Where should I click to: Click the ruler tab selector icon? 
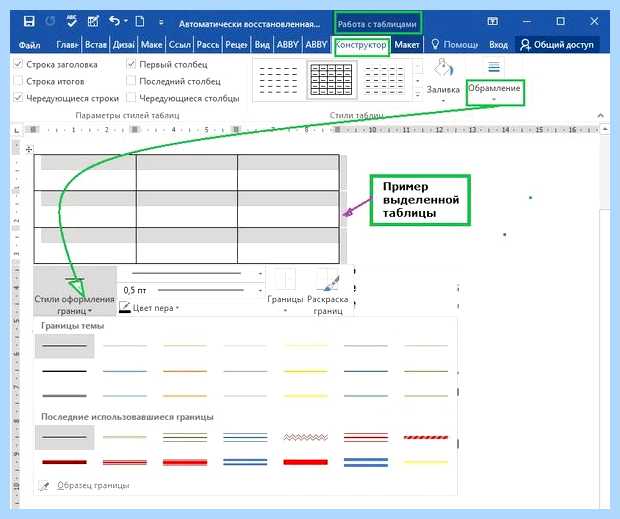point(16,130)
